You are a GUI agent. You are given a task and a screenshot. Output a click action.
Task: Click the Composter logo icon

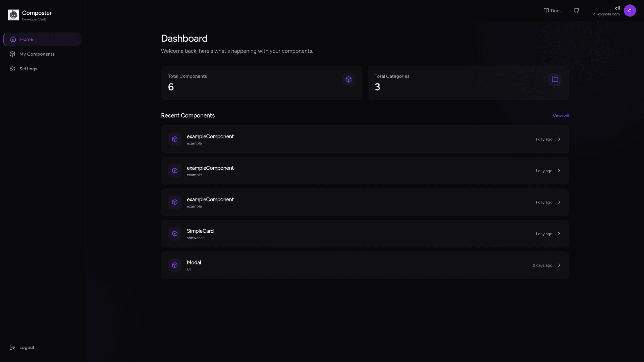pos(13,15)
